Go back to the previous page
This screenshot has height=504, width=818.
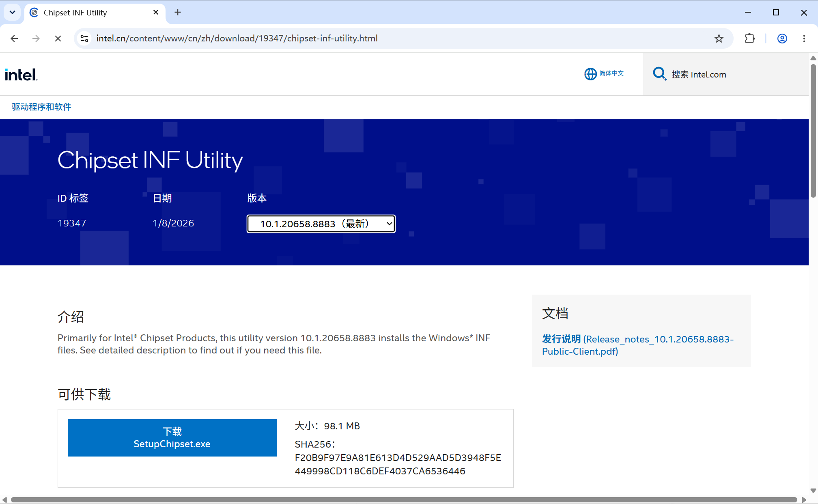pyautogui.click(x=14, y=39)
